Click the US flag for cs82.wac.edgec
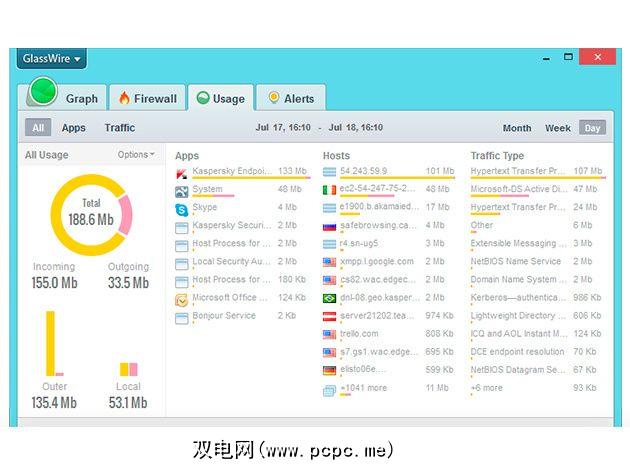 pos(329,280)
